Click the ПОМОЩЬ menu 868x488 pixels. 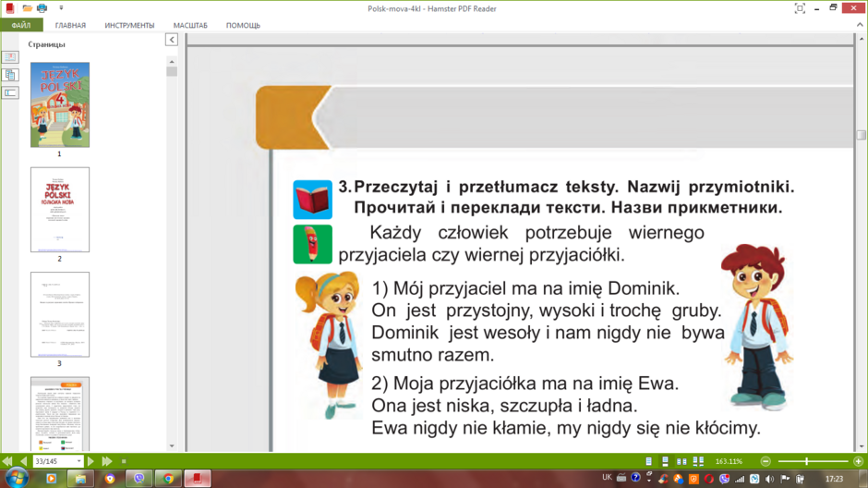[x=243, y=25]
